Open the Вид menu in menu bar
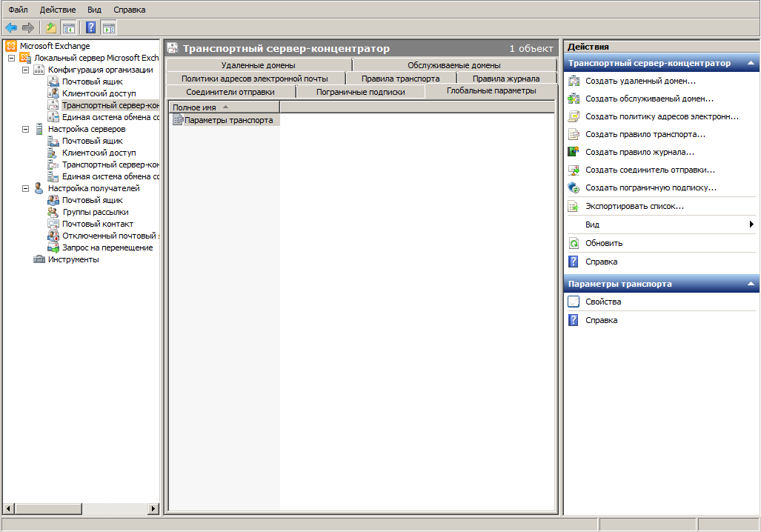761x532 pixels. click(x=94, y=10)
